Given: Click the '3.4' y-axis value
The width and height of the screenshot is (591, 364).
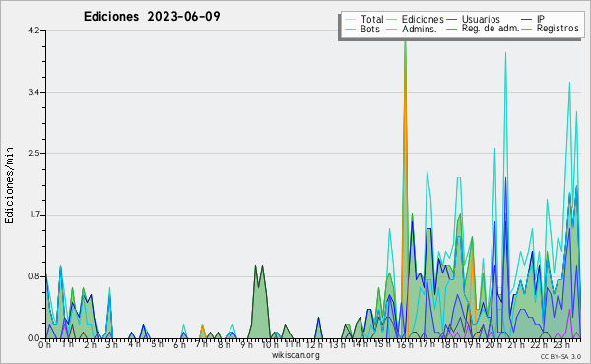Looking at the screenshot, I should point(33,92).
